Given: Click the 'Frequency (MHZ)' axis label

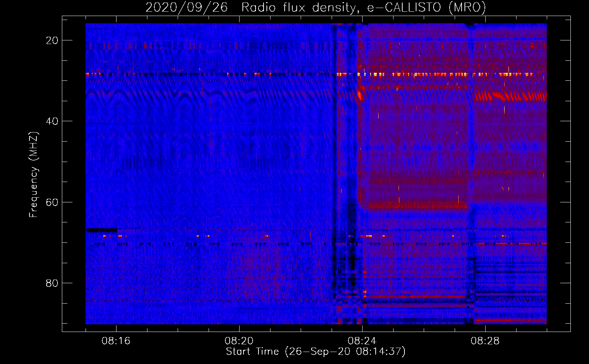Looking at the screenshot, I should [x=33, y=175].
